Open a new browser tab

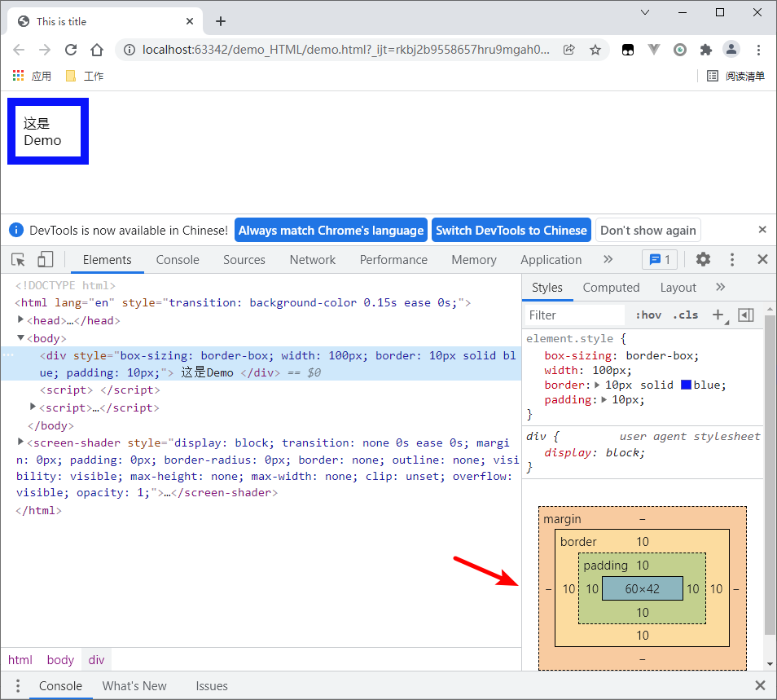point(221,21)
